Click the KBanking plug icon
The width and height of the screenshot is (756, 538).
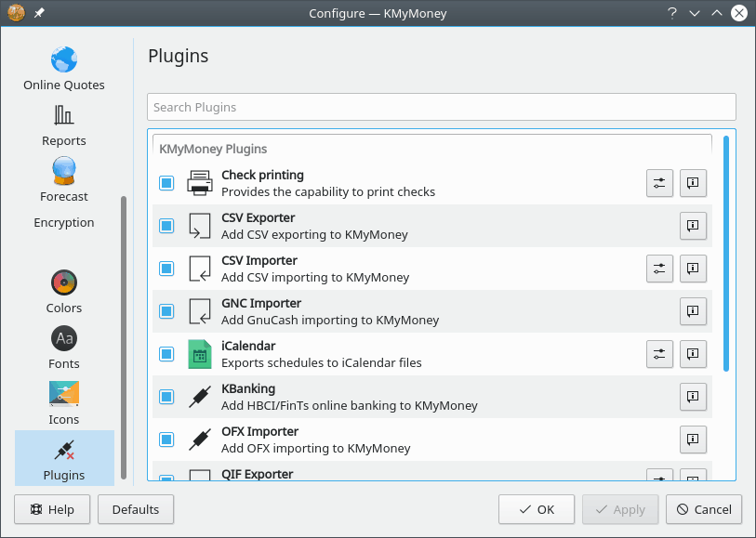coord(200,397)
